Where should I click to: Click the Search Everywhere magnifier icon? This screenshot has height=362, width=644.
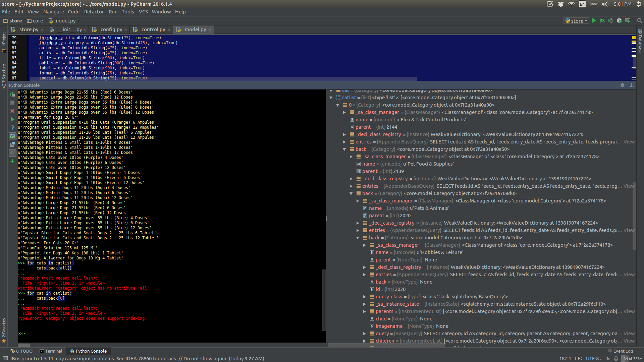point(640,21)
